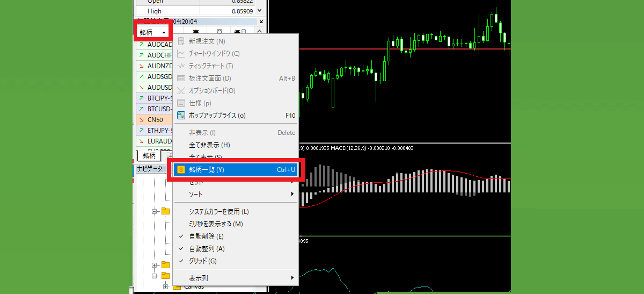The image size is (644, 294).
Task: Click the ティックチャート waveform icon
Action: pos(181,66)
